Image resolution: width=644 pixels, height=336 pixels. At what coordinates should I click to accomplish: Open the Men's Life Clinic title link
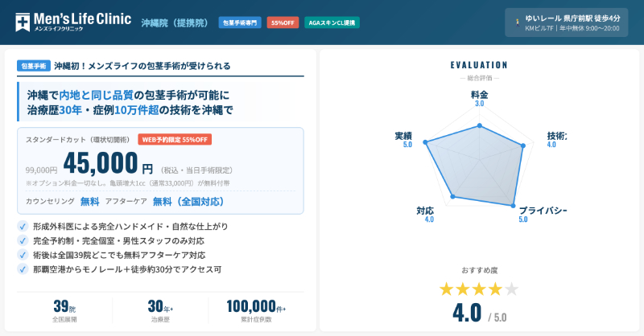[84, 19]
